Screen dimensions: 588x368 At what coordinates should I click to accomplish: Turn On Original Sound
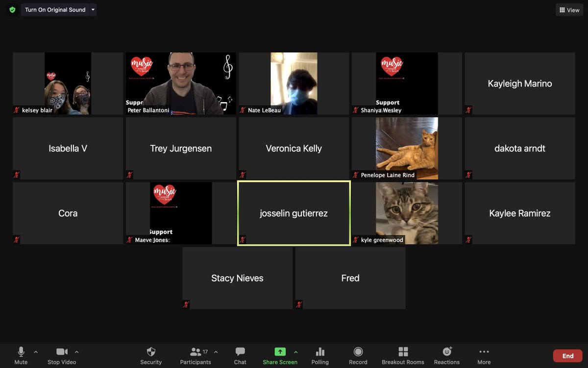(55, 10)
